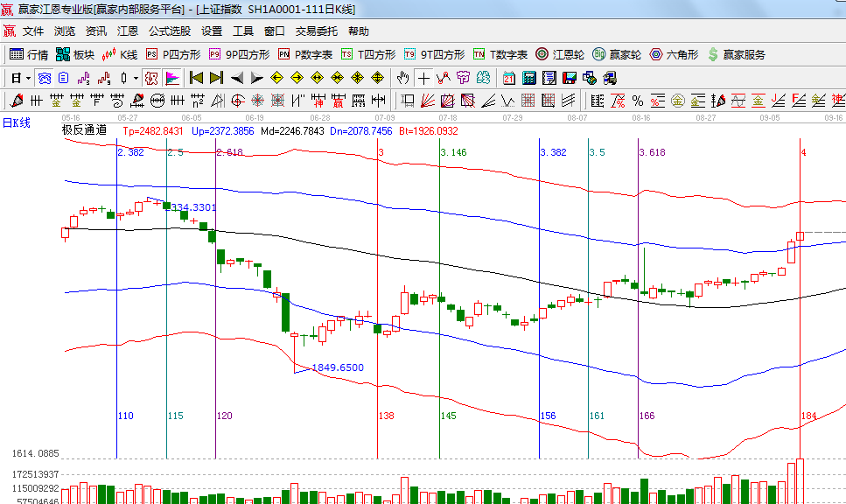This screenshot has height=504, width=846.
Task: Click the hand pan tool icon
Action: (403, 78)
